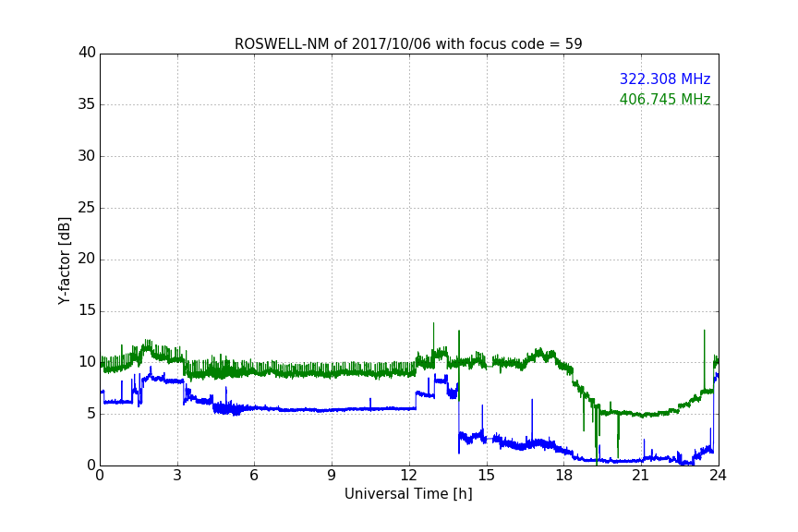The image size is (798, 532).
Task: Click the y-axis tick label 5
Action: pos(91,414)
